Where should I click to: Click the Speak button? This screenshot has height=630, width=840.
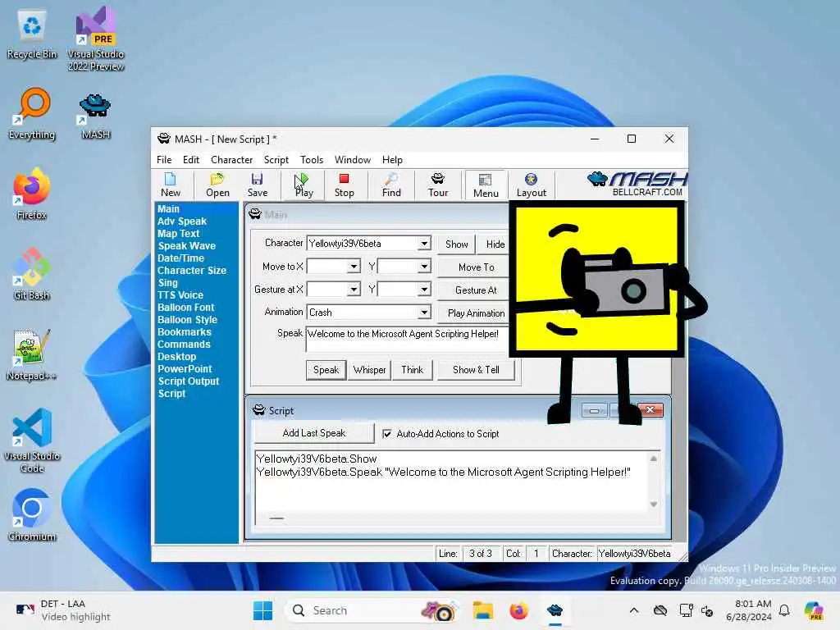[326, 370]
